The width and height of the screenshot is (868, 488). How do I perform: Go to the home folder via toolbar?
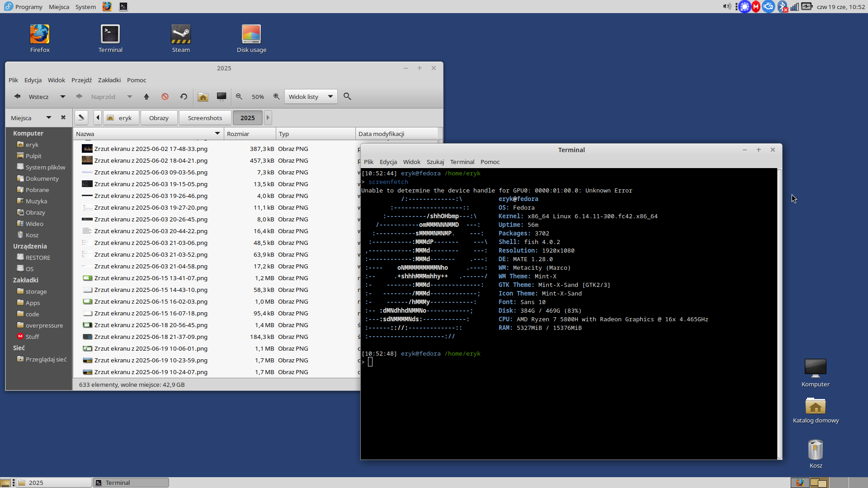point(203,97)
